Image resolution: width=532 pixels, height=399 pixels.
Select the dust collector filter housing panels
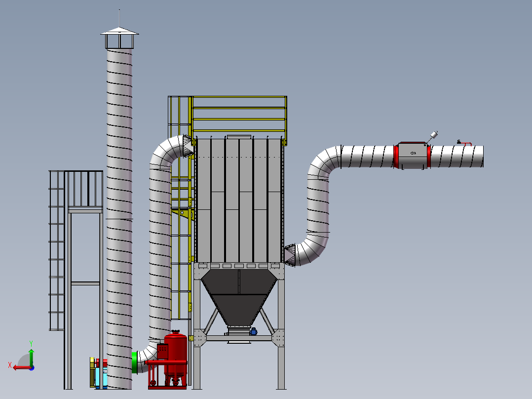pyautogui.click(x=239, y=200)
